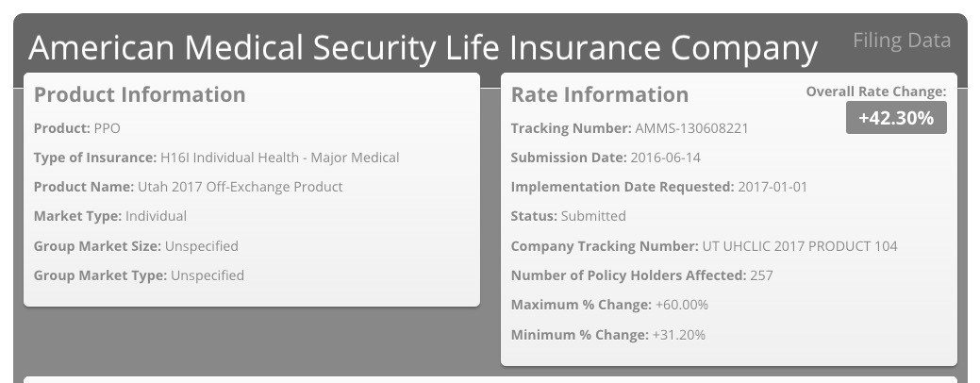Image resolution: width=980 pixels, height=383 pixels.
Task: Click Company Tracking Number UT UHCLIC 2017 PRODUCT 104
Action: click(x=704, y=246)
